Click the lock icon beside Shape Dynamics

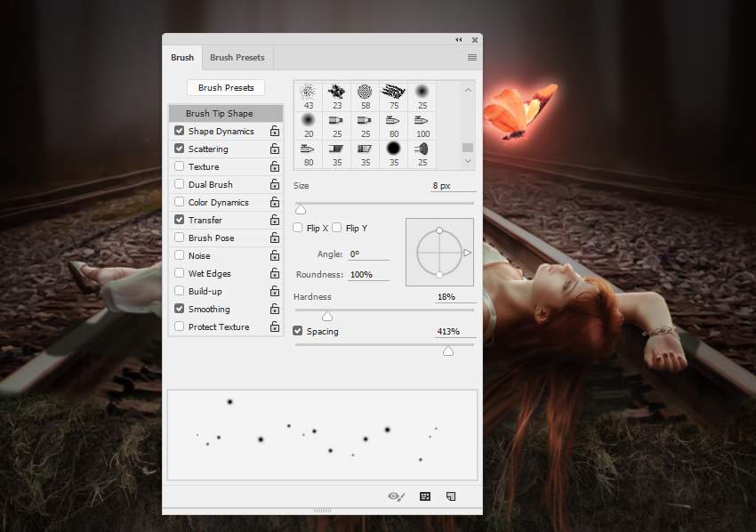click(x=275, y=132)
